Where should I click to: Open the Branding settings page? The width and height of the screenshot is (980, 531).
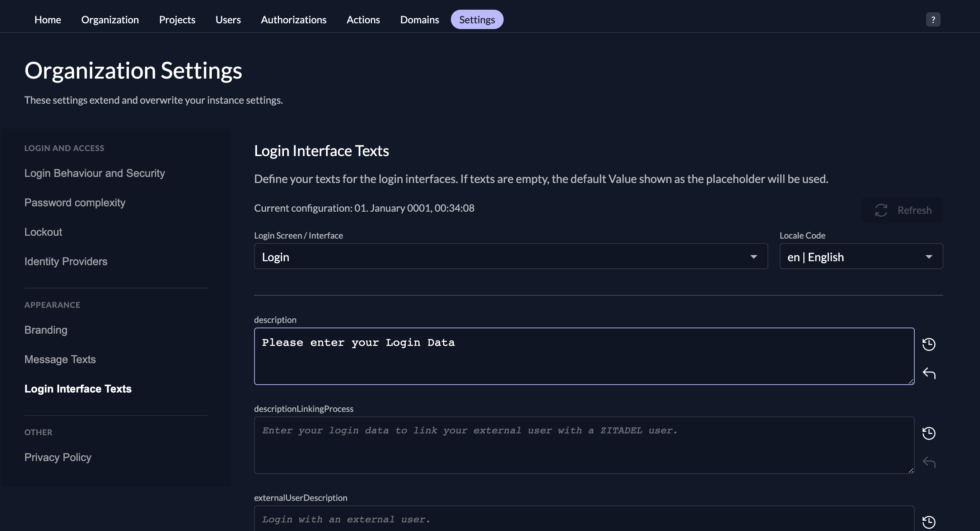pos(46,330)
